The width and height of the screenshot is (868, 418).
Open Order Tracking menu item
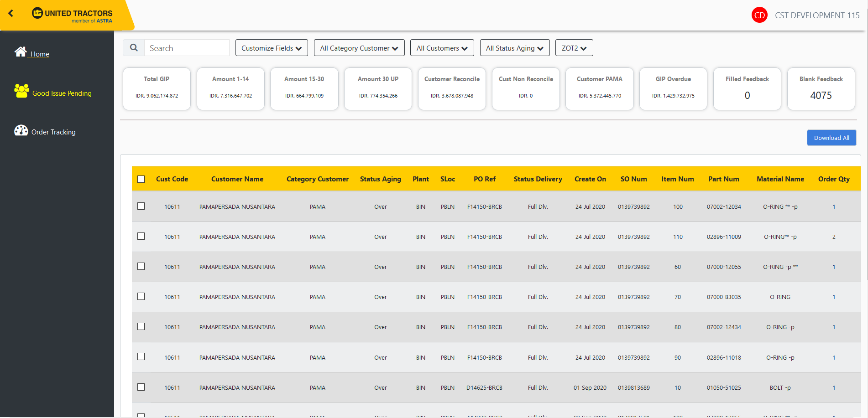(53, 132)
